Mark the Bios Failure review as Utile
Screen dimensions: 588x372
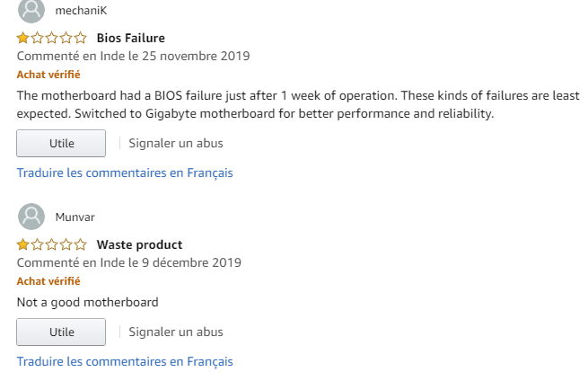[61, 143]
